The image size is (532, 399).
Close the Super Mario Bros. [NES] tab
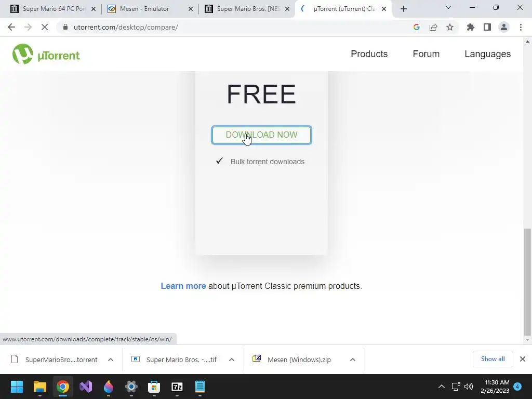coord(287,9)
